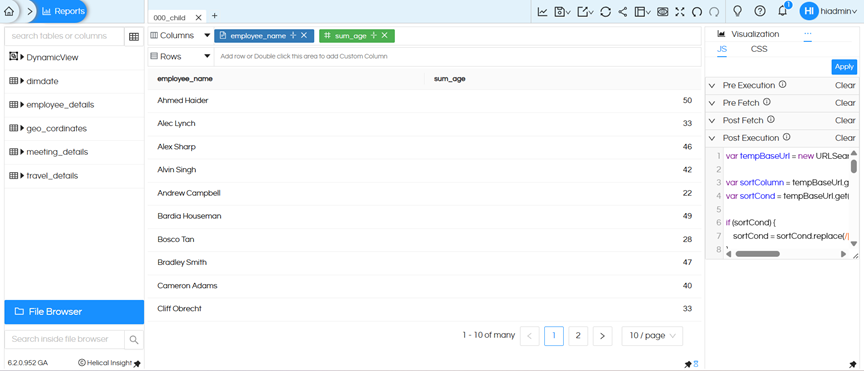
Task: Collapse the Post Fetch section
Action: [712, 120]
